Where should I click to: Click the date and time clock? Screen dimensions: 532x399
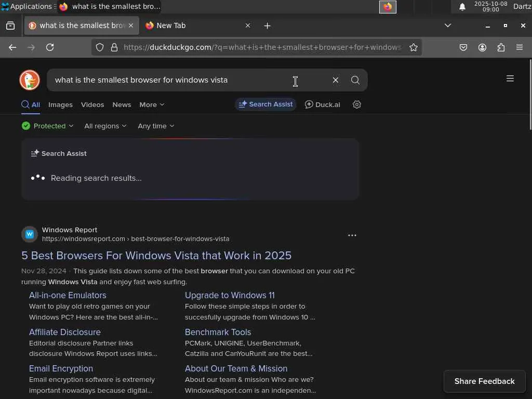point(490,6)
